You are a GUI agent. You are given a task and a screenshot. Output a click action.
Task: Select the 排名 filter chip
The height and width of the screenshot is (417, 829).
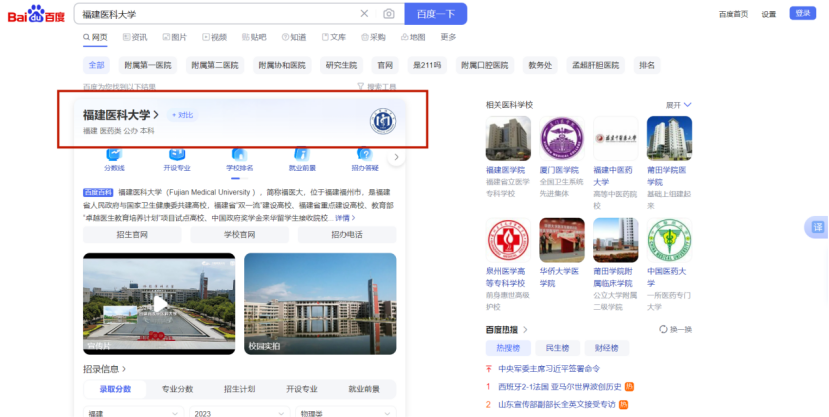[x=647, y=66]
